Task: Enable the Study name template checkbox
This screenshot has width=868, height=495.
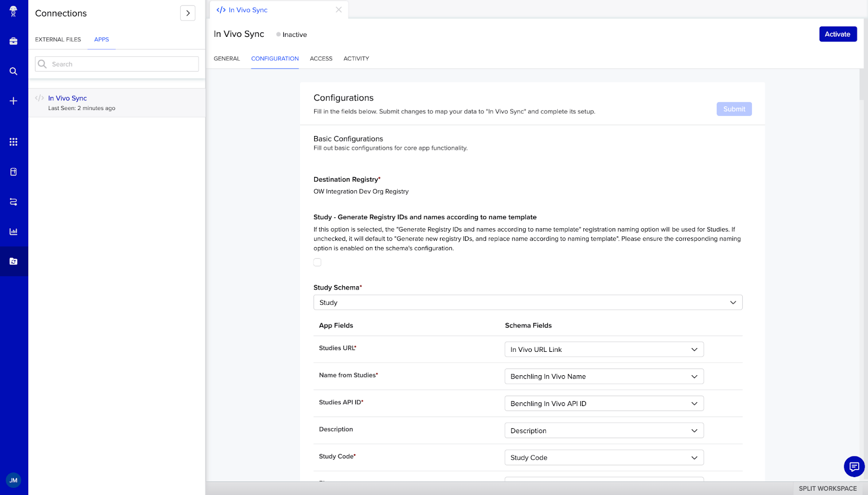Action: pyautogui.click(x=317, y=262)
